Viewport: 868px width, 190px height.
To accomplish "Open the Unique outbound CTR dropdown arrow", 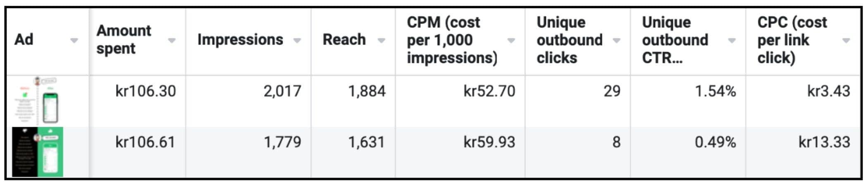I will tap(732, 40).
